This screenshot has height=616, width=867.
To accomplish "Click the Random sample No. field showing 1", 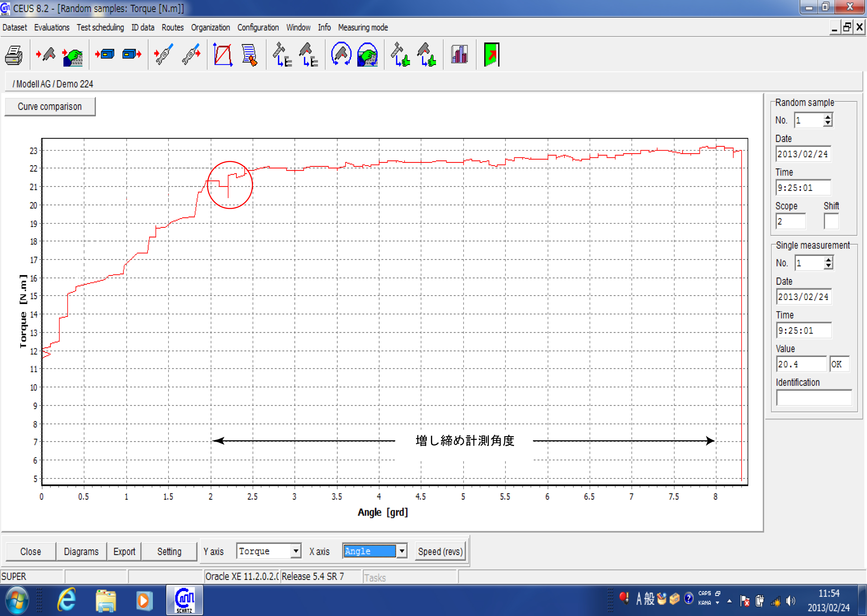I will [809, 121].
